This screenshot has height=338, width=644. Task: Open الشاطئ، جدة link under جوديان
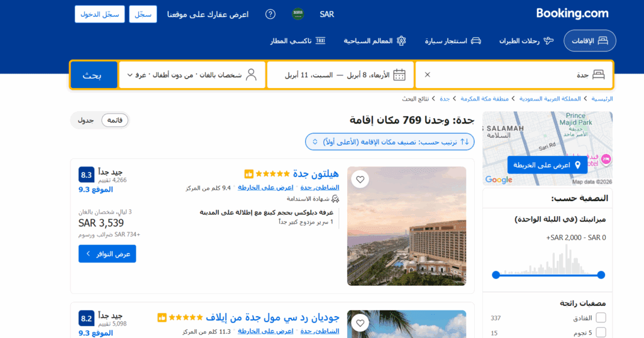tap(319, 332)
